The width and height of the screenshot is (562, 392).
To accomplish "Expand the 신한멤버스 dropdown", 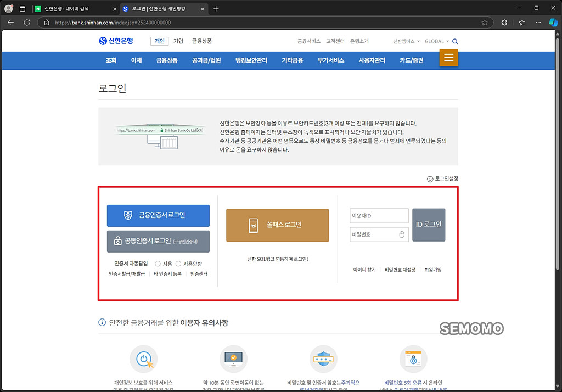I will click(x=406, y=41).
